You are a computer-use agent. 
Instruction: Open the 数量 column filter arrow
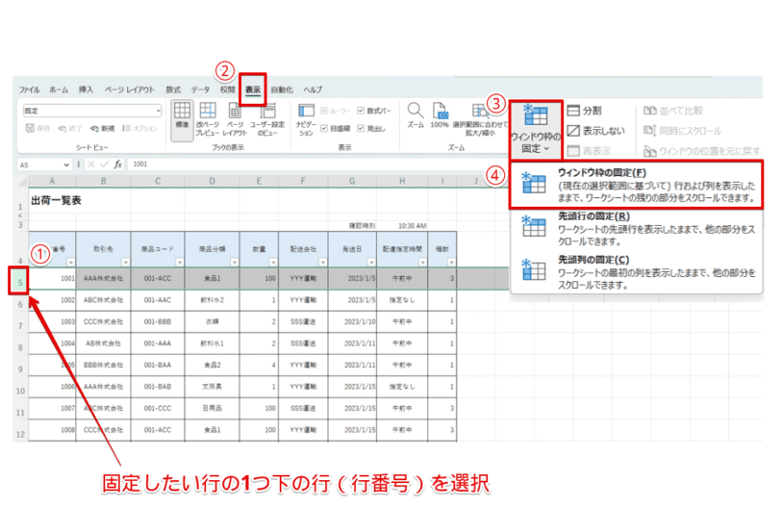click(x=273, y=262)
